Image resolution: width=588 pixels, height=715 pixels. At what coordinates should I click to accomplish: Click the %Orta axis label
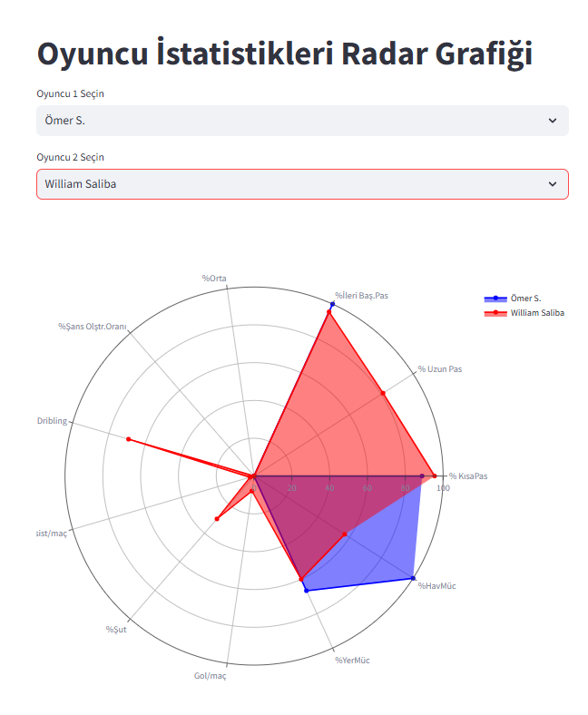click(x=214, y=278)
